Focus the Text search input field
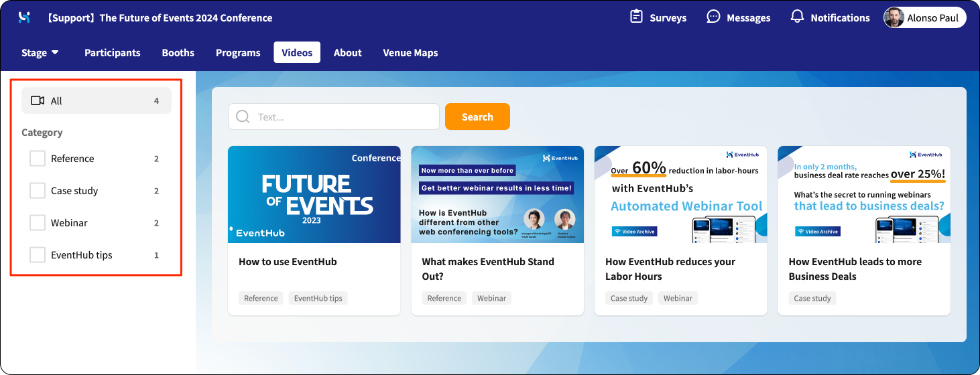 click(334, 117)
